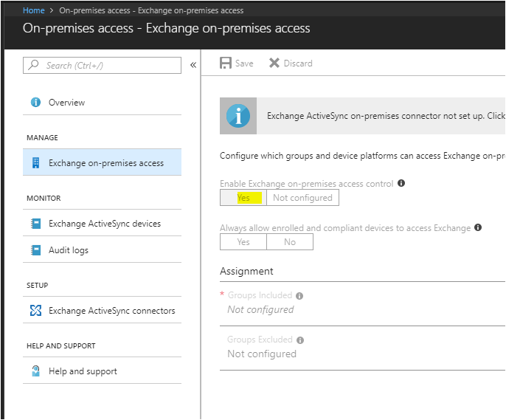The height and width of the screenshot is (420, 506).
Task: Click the page title On-premises access heading
Action: (x=166, y=28)
